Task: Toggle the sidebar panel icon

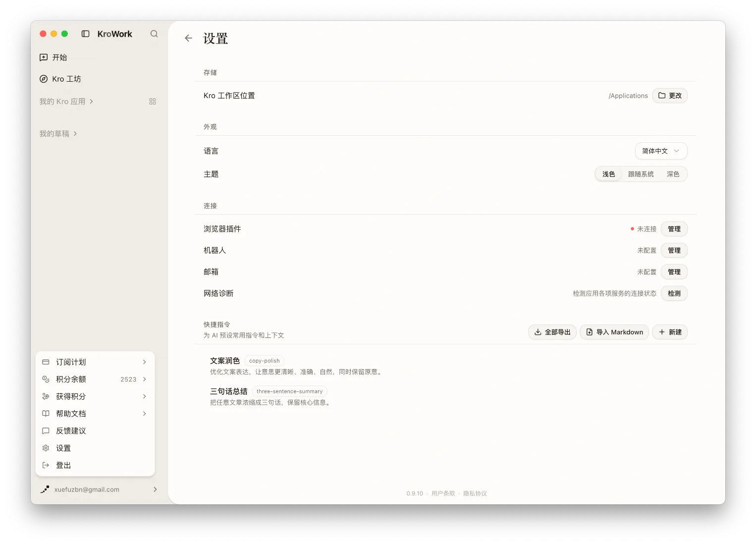Action: [x=85, y=34]
